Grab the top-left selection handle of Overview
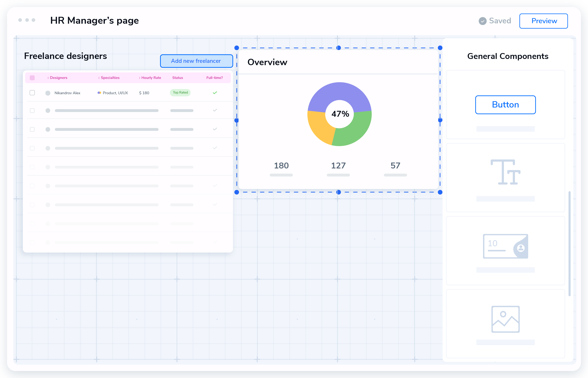Viewport: 588px width, 378px height. coord(237,48)
